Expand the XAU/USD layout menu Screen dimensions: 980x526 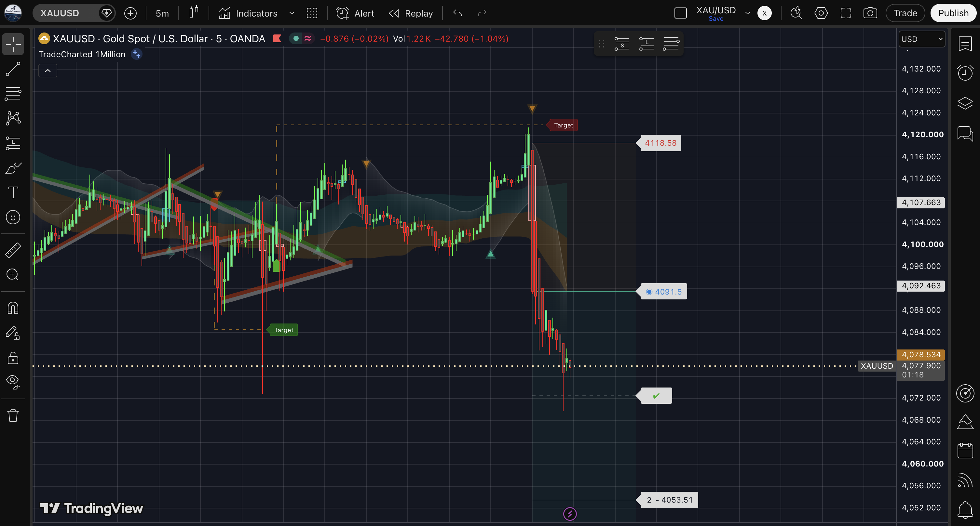click(748, 13)
